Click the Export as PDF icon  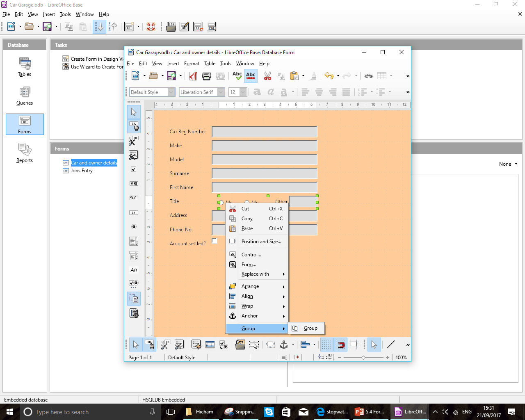point(193,76)
